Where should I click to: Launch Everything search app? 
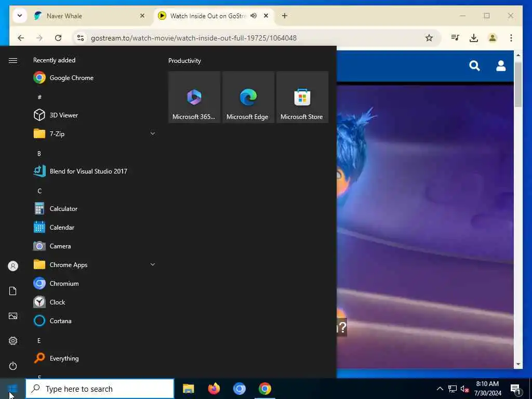(95, 358)
